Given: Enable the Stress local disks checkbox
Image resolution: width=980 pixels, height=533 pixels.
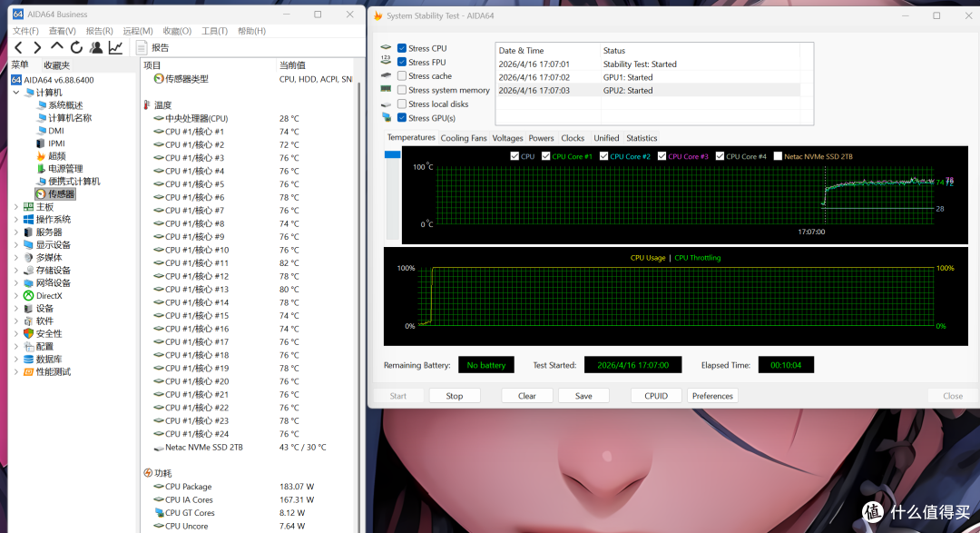Looking at the screenshot, I should (x=402, y=104).
